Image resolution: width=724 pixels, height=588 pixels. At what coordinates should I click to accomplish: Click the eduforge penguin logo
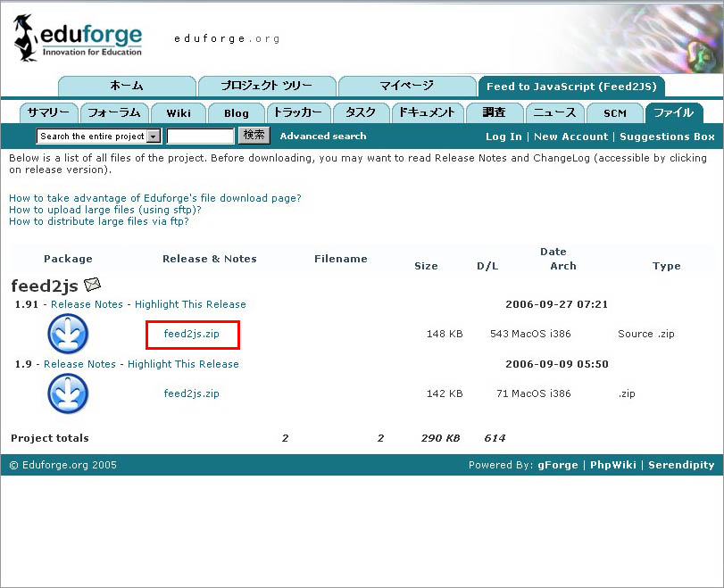(78, 37)
